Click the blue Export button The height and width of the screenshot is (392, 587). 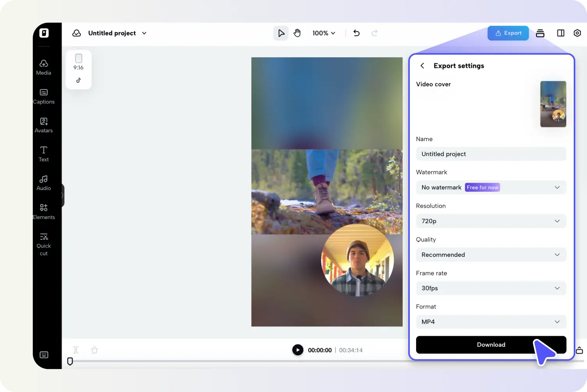pyautogui.click(x=508, y=33)
